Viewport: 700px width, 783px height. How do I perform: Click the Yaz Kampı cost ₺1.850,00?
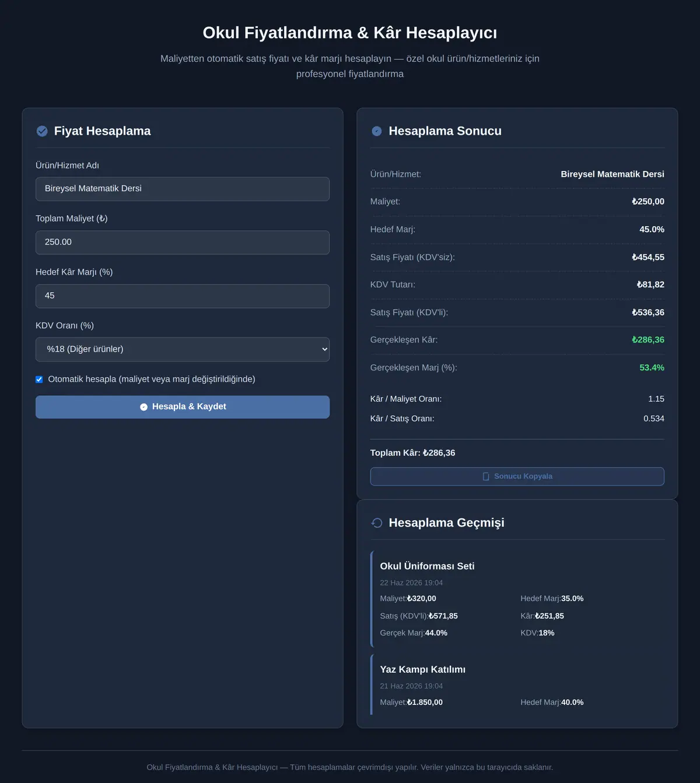(x=425, y=703)
